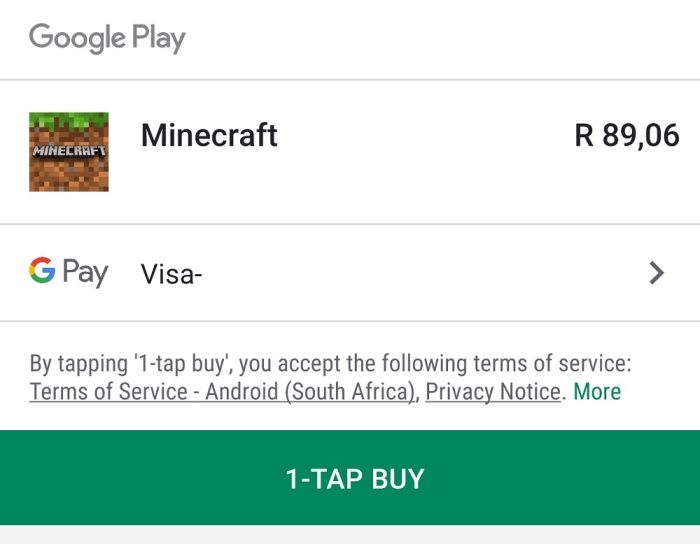This screenshot has width=700, height=544.
Task: Open the Terms of Service - Android link
Action: coord(221,392)
